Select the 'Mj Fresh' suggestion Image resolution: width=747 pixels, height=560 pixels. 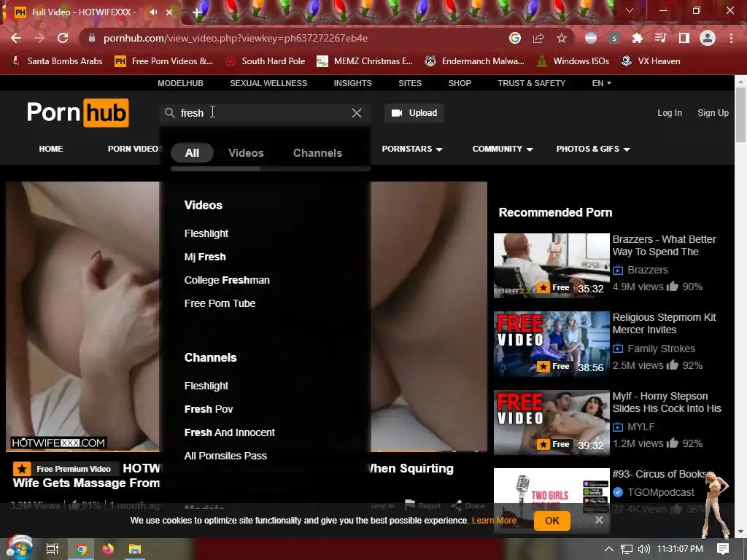205,257
